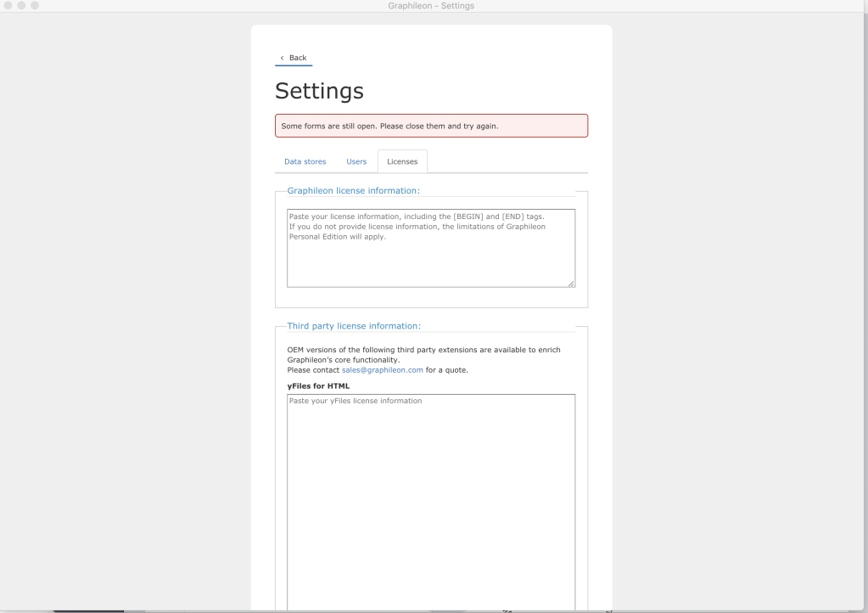Go back using the Back link
This screenshot has width=868, height=613.
pos(297,58)
